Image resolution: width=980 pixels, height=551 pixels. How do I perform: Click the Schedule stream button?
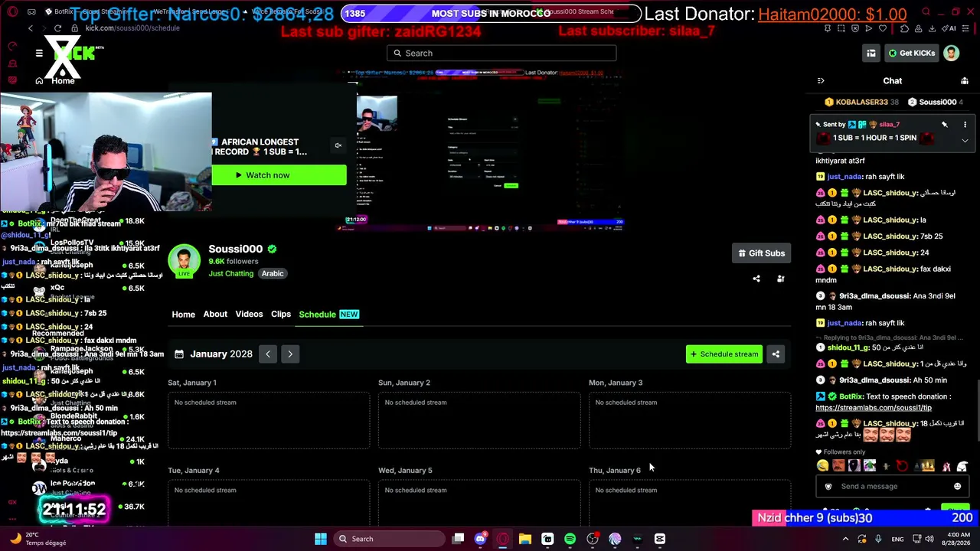724,354
